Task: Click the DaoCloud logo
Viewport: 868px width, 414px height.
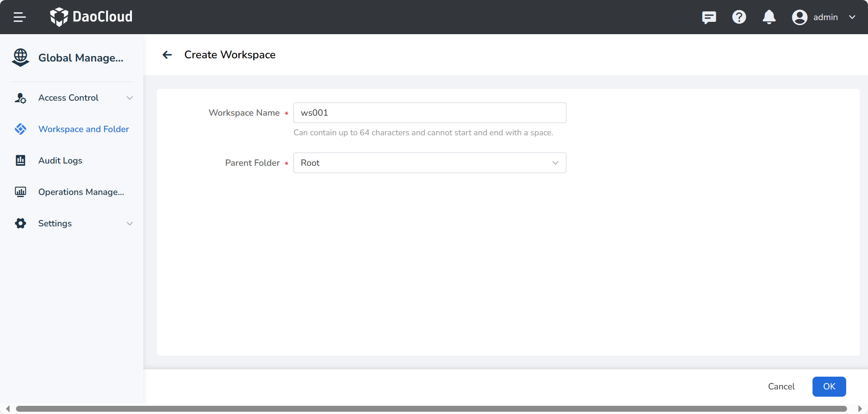Action: (x=91, y=17)
